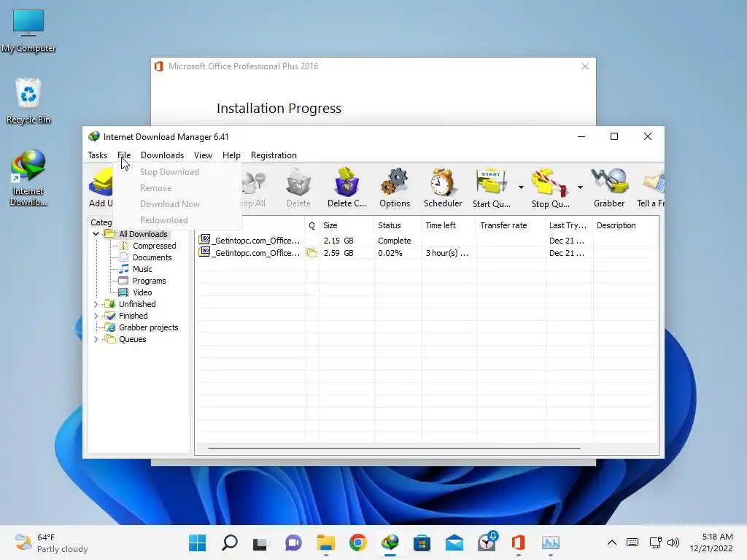Open Internet Download Manager desktop shortcut

(x=28, y=178)
